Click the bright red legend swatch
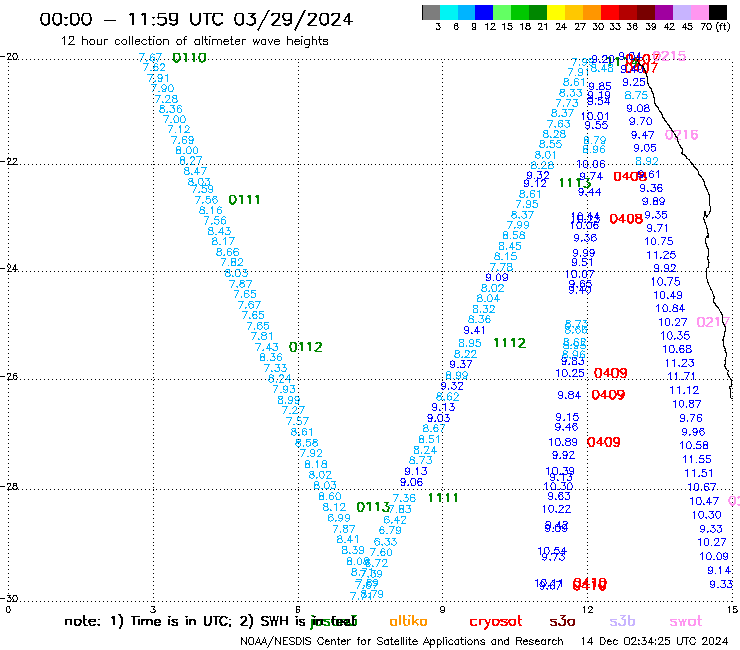Screen dimensions: 740x650 [609, 12]
